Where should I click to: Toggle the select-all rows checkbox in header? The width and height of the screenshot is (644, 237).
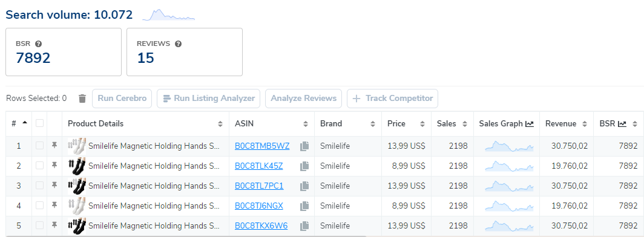point(39,123)
